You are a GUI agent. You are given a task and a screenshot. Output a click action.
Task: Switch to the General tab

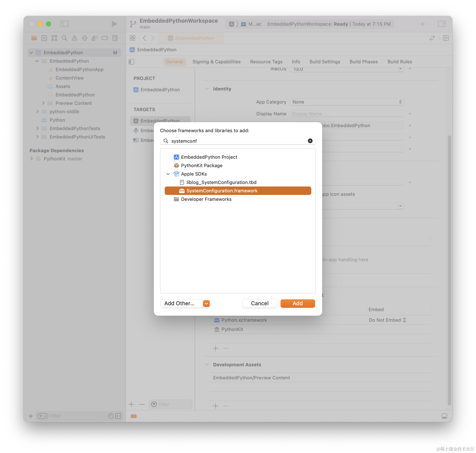click(174, 62)
